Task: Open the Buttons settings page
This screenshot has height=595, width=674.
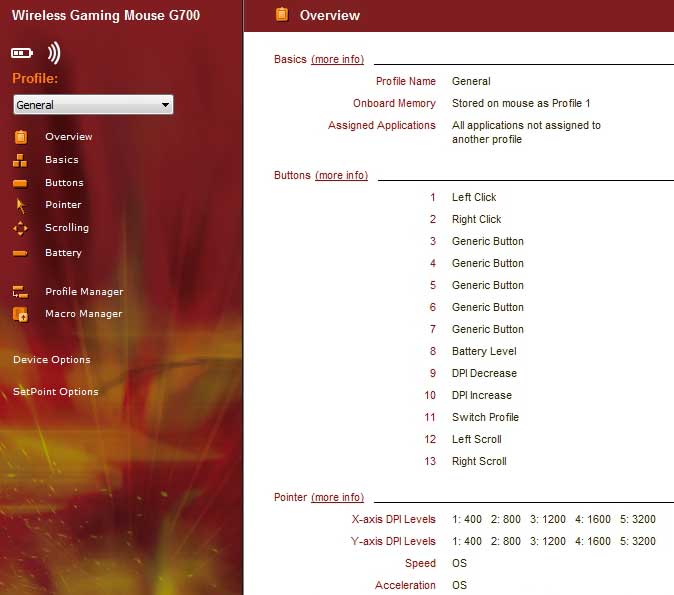Action: tap(64, 183)
